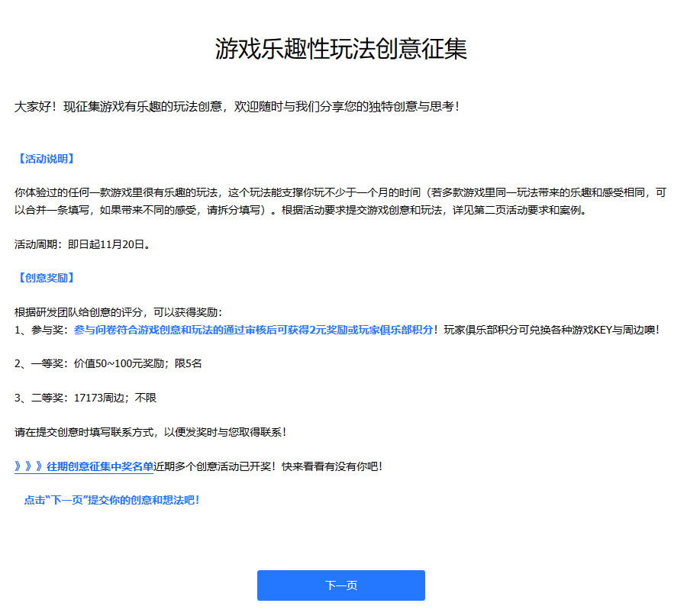Click the 根据研发团队给创意的评分 line
This screenshot has width=700, height=616.
pos(118,312)
